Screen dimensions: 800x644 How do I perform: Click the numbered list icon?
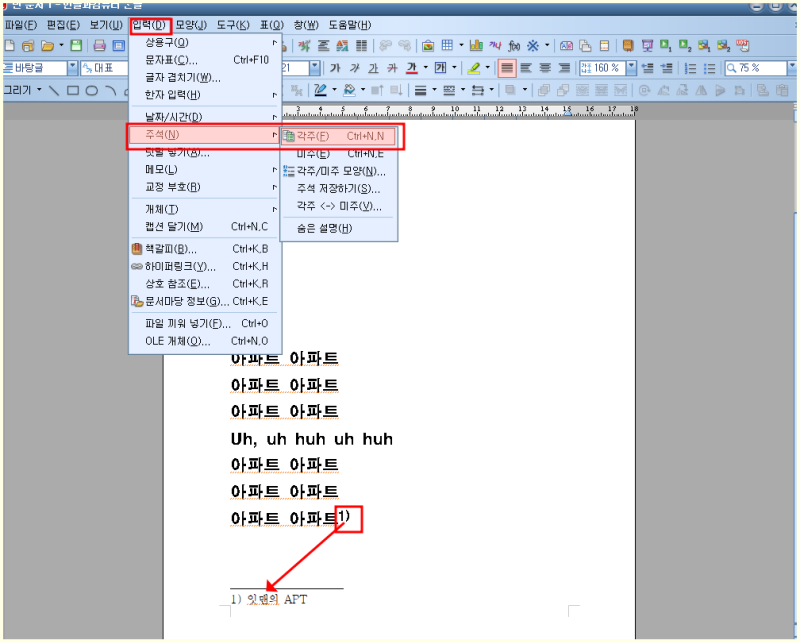[690, 68]
